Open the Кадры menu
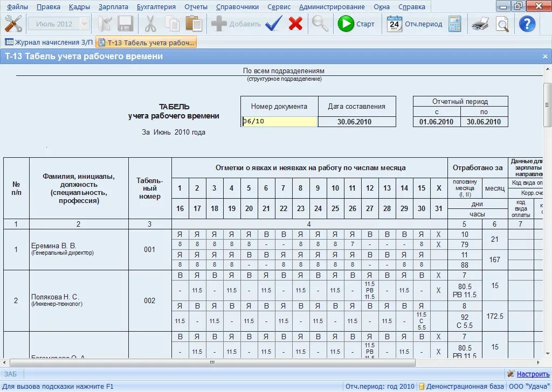Screen dimensions: 552x392 79,6
